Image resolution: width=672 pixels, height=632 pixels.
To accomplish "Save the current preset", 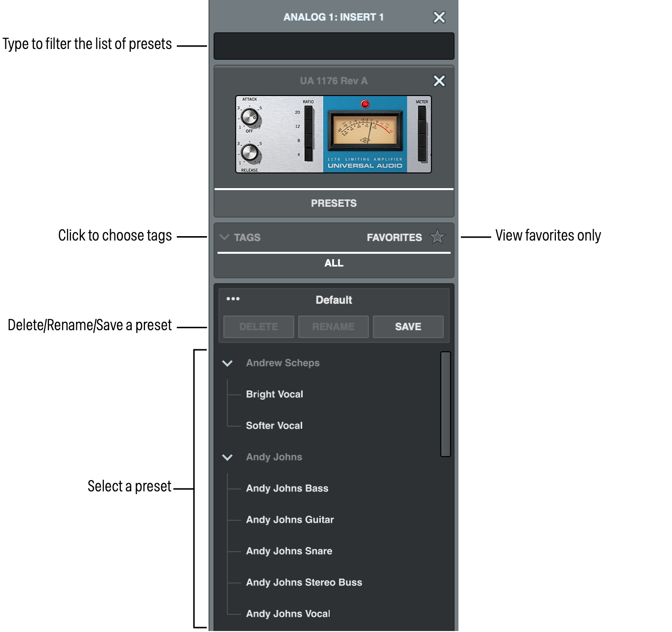I will click(x=408, y=327).
